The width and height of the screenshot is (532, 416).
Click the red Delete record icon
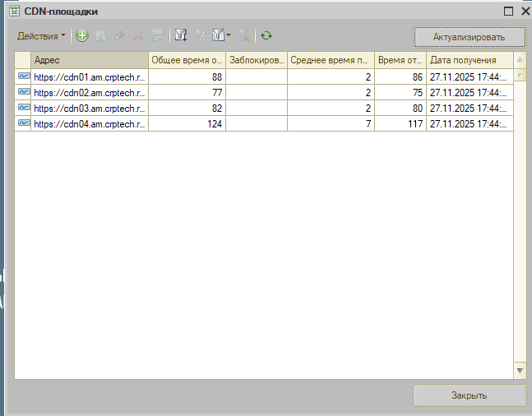tap(138, 36)
